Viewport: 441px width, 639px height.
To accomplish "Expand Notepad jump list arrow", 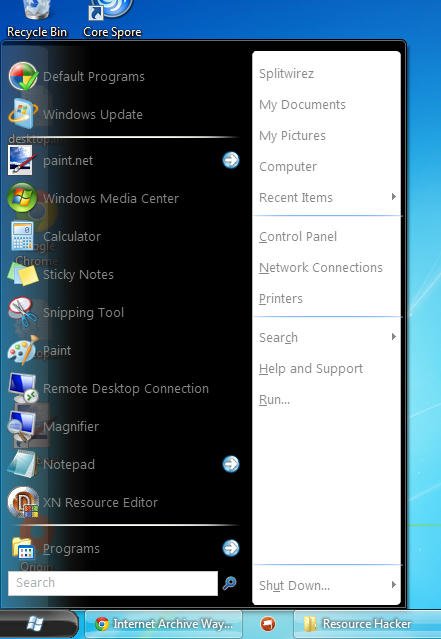I will (231, 464).
